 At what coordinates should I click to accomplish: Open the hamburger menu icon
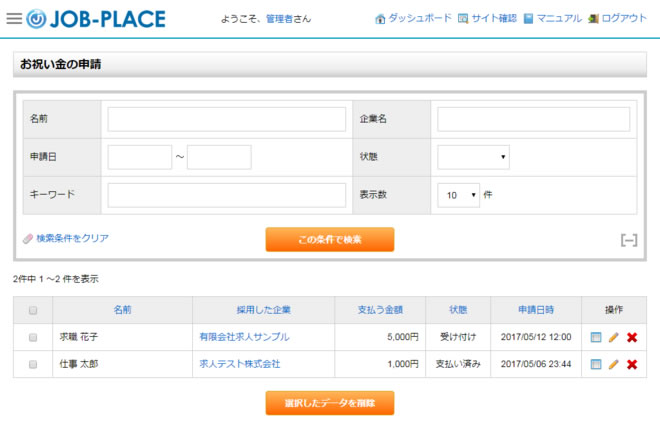tap(13, 18)
